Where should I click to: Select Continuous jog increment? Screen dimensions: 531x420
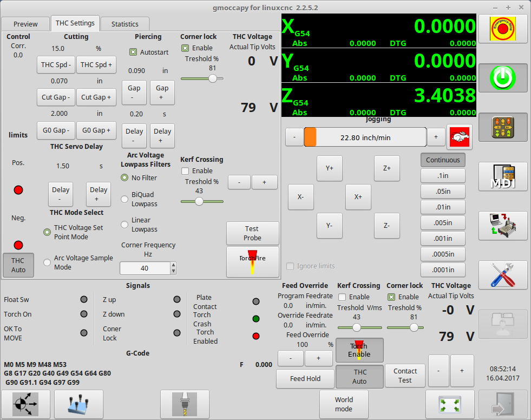(443, 160)
